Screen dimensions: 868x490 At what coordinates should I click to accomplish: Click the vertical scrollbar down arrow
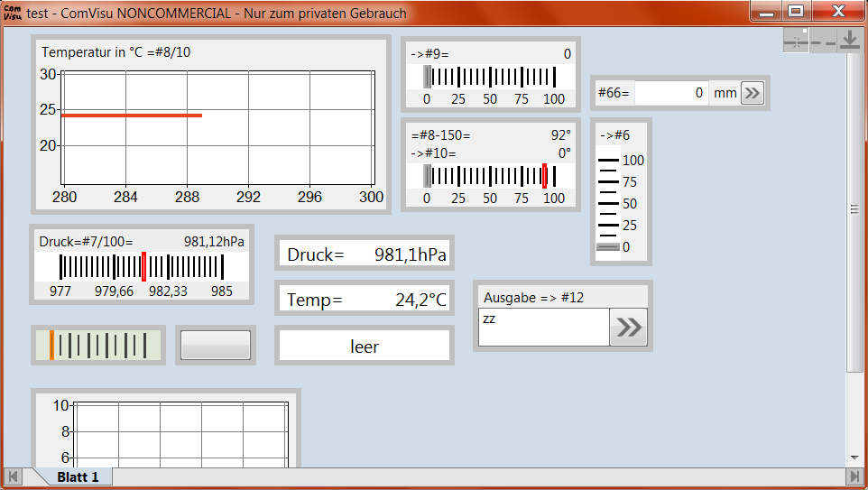pyautogui.click(x=854, y=458)
